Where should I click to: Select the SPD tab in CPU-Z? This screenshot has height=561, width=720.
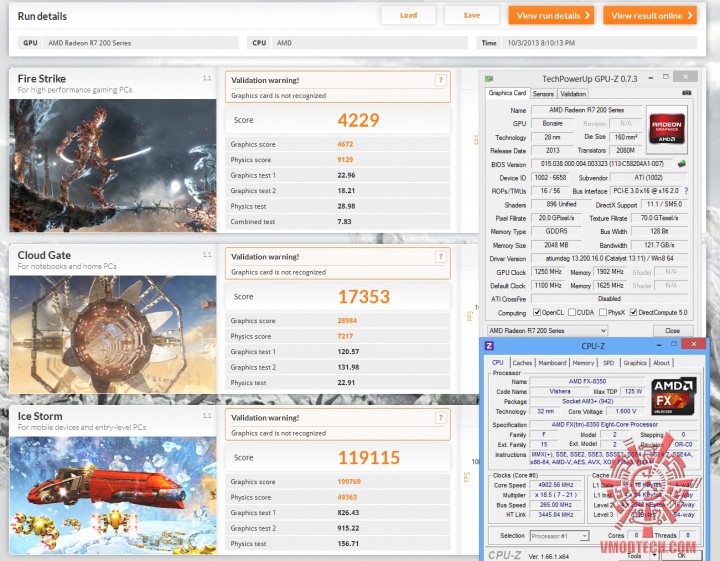click(x=608, y=363)
